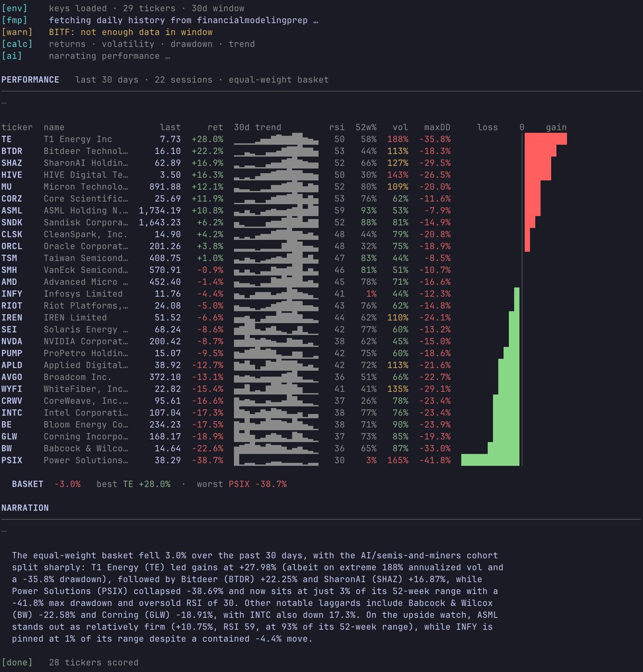Click the CLSK ticker symbol
The height and width of the screenshot is (672, 643).
point(12,234)
